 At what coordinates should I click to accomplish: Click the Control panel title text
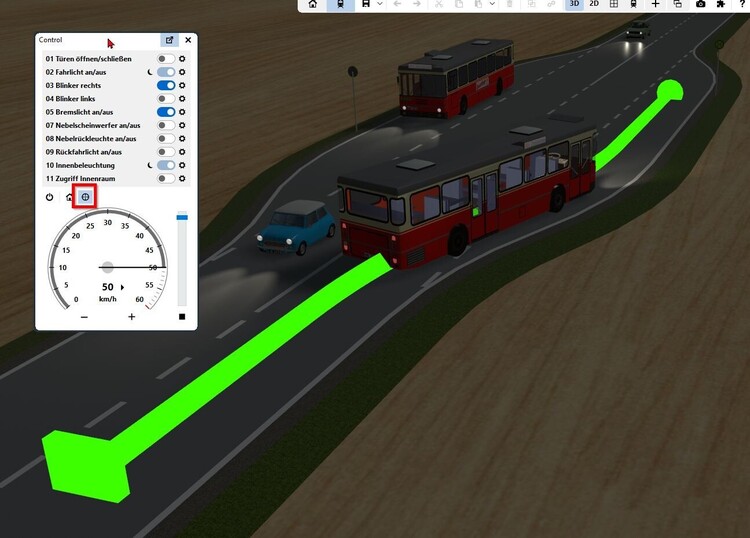pyautogui.click(x=50, y=40)
